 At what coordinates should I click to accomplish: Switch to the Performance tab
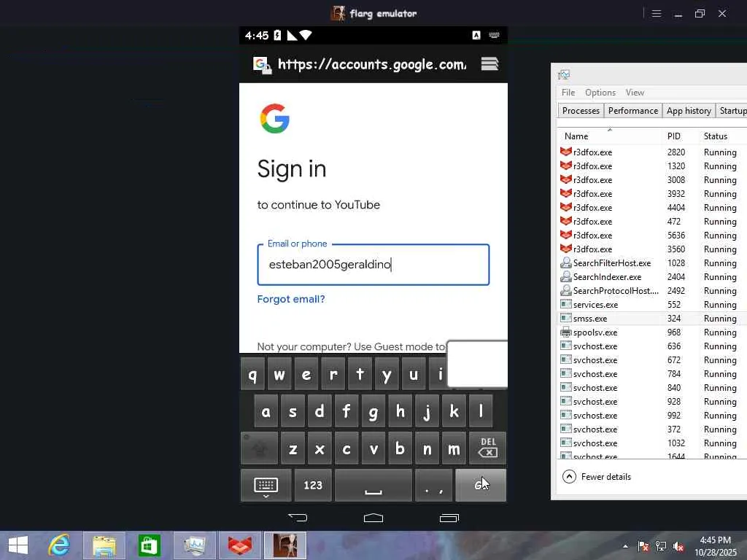click(x=633, y=111)
